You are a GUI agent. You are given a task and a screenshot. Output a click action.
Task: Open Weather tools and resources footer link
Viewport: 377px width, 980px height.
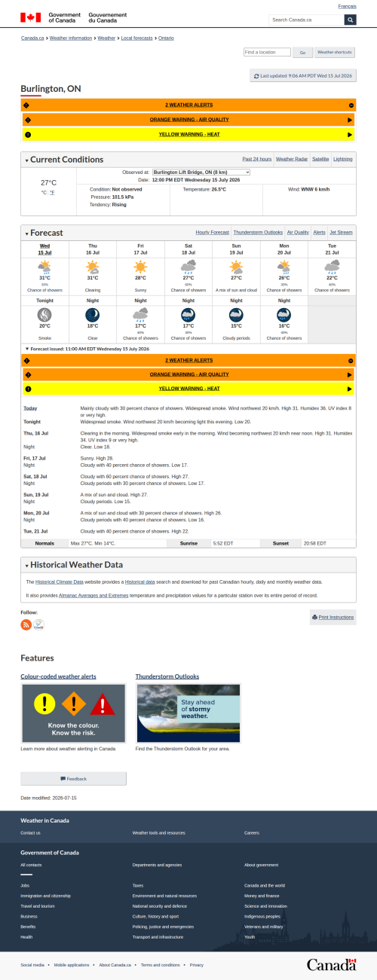[158, 832]
